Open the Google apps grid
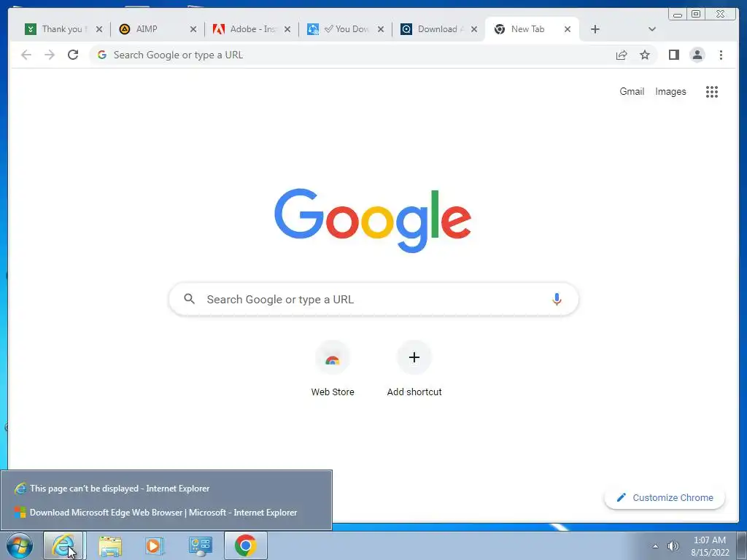Screen dimensions: 747x560 click(x=712, y=91)
